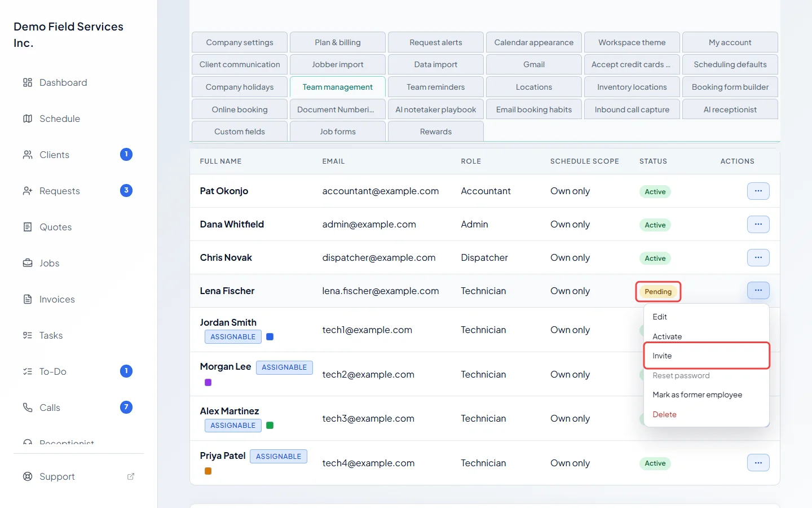Screen dimensions: 812x508
Task: Go to Schedule in the sidebar
Action: point(78,119)
